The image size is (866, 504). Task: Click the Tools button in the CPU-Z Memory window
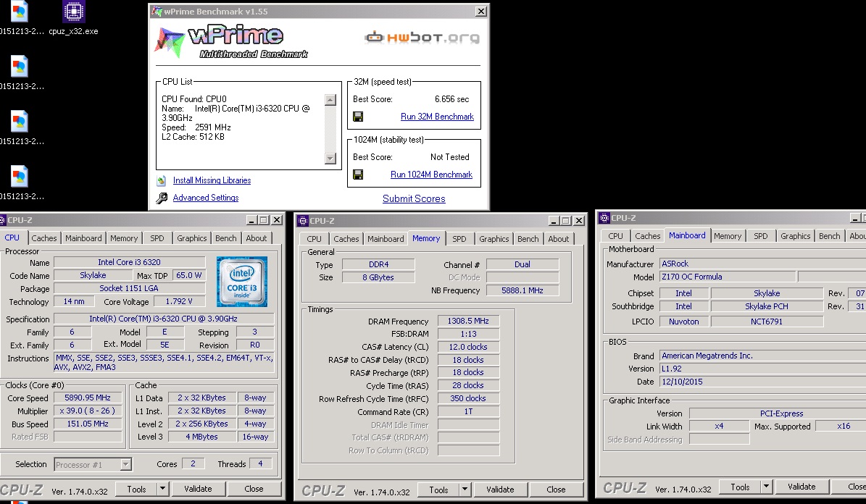pyautogui.click(x=438, y=490)
